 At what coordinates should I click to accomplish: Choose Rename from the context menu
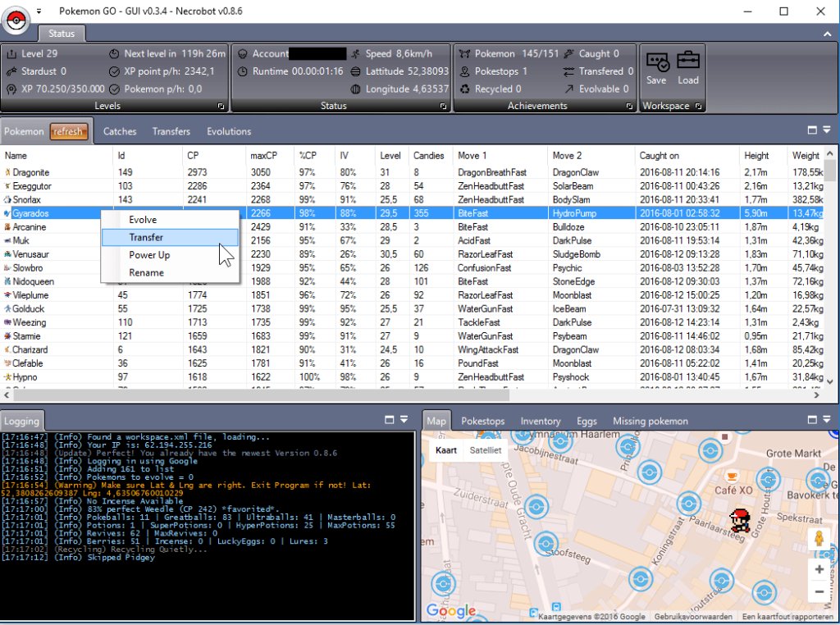pos(170,272)
